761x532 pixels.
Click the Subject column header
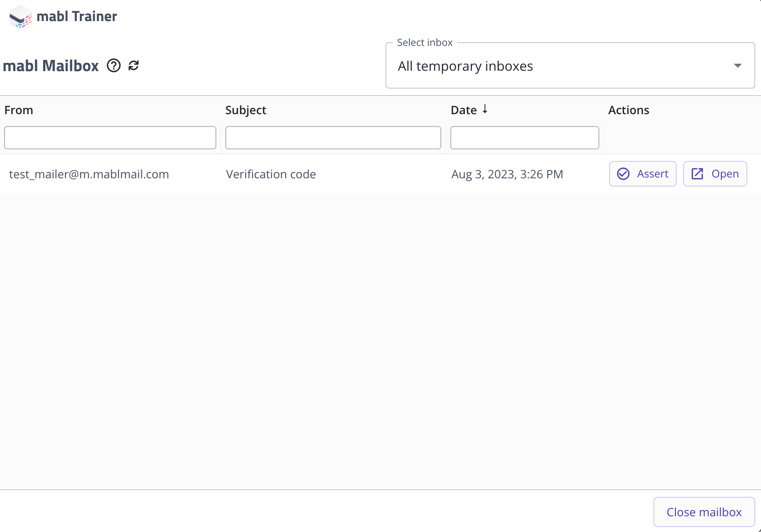246,110
